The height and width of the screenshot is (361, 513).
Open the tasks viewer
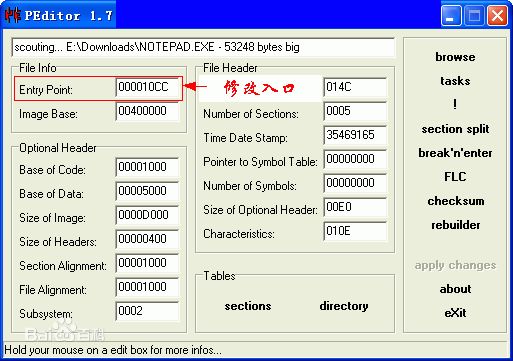(x=455, y=81)
